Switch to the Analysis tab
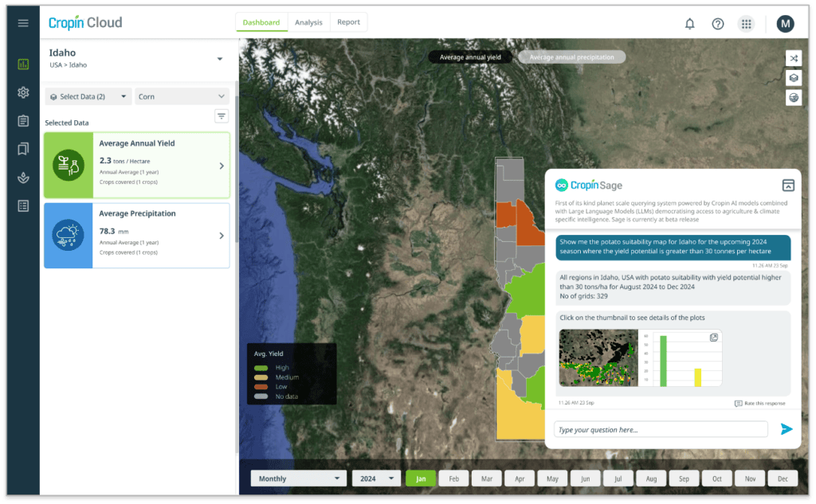 (309, 22)
